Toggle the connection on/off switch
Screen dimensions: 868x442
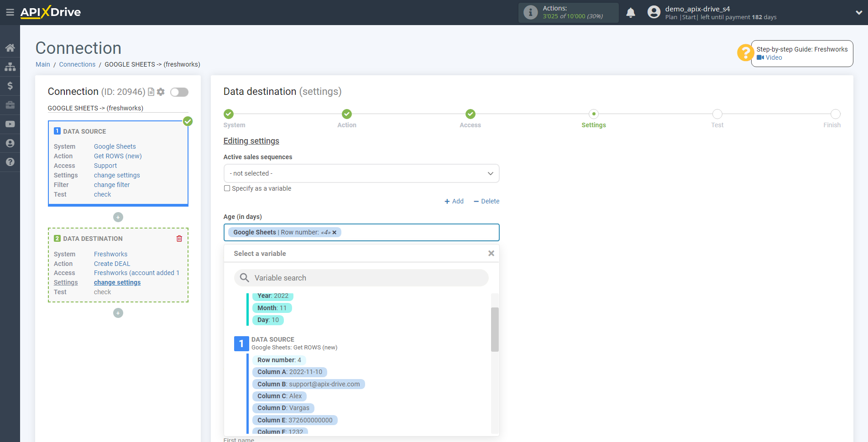[x=179, y=92]
